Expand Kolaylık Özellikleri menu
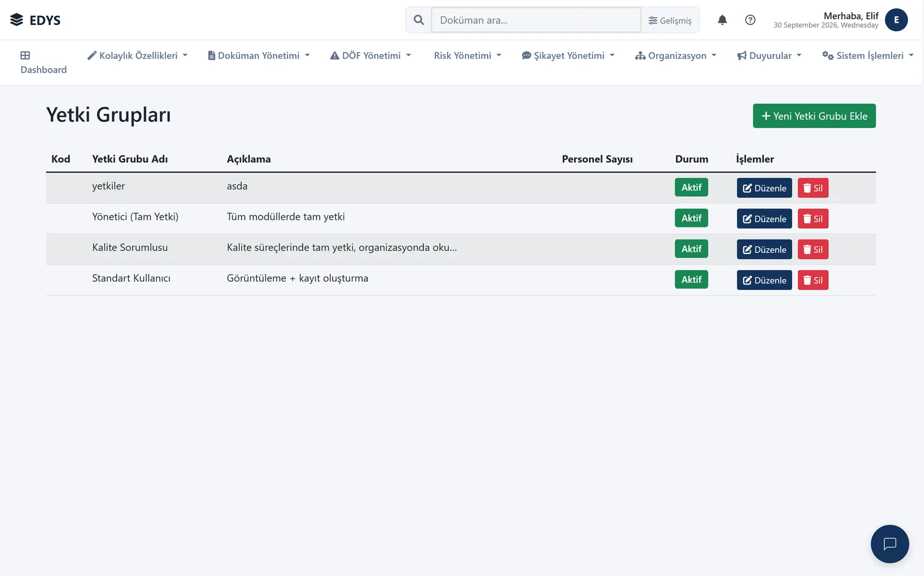The height and width of the screenshot is (576, 924). click(137, 55)
